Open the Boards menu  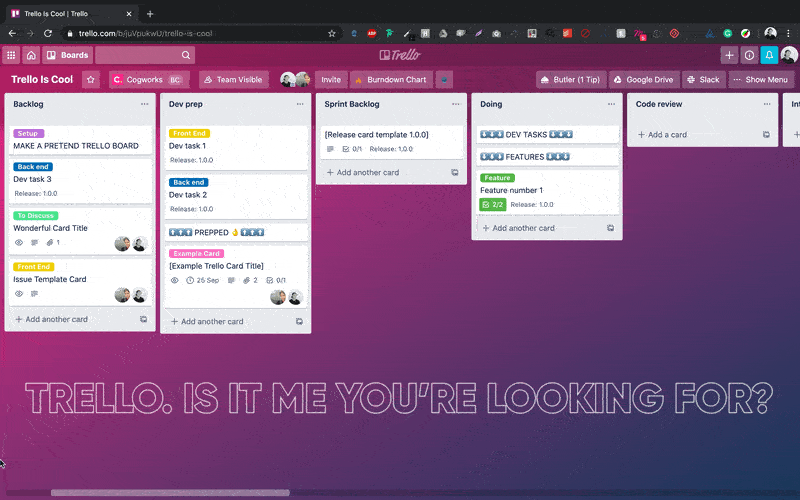pyautogui.click(x=67, y=55)
